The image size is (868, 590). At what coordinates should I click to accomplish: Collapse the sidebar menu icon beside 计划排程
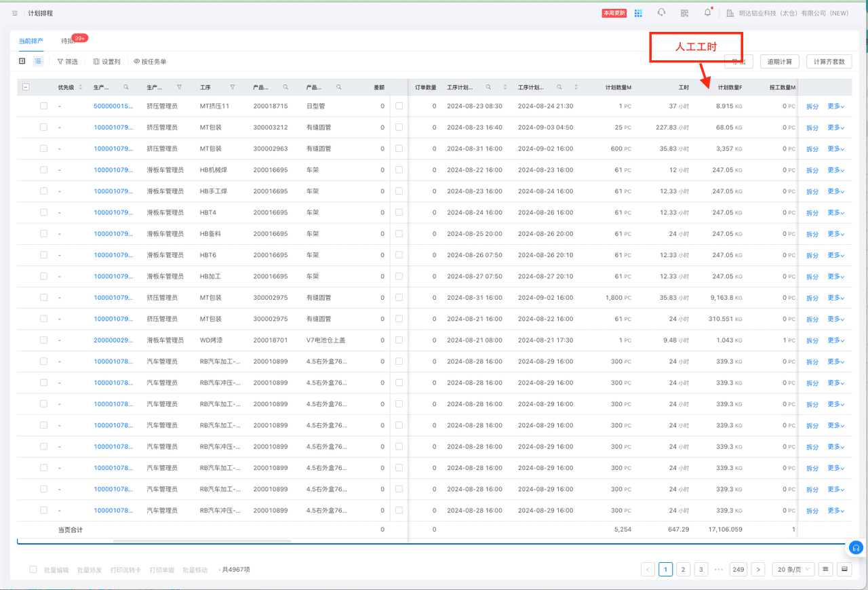[15, 13]
